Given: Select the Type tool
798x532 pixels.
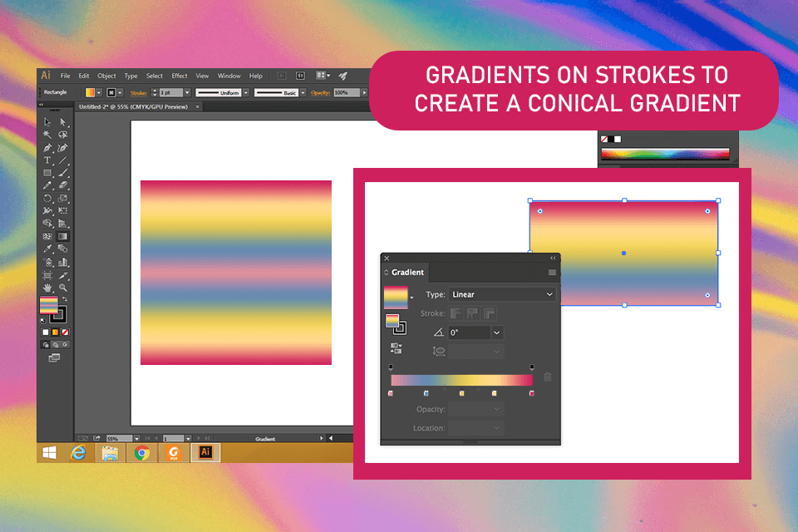Looking at the screenshot, I should 47,160.
